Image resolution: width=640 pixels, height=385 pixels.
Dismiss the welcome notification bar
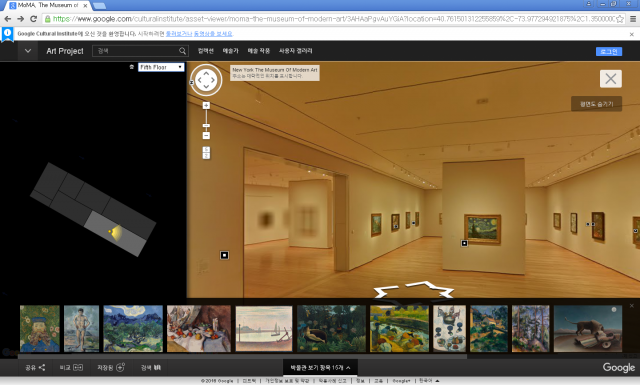pyautogui.click(x=631, y=34)
